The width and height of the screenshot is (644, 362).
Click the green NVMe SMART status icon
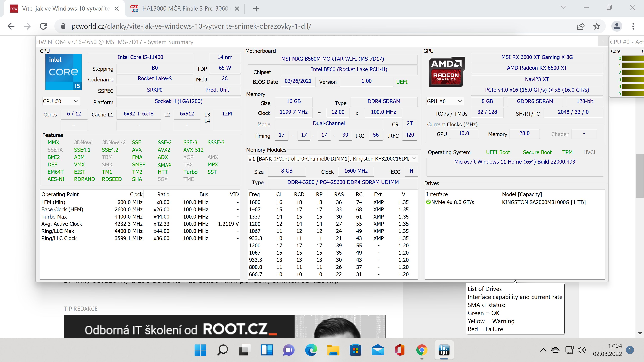tap(428, 202)
